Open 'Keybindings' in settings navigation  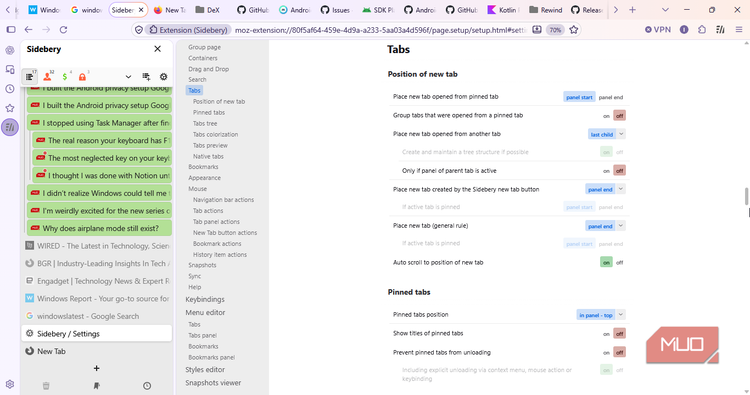(205, 299)
